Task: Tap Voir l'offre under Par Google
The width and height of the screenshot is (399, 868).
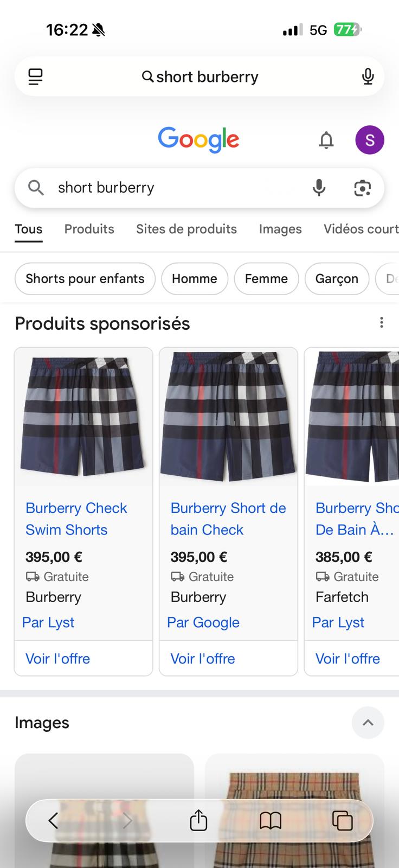Action: [x=203, y=659]
